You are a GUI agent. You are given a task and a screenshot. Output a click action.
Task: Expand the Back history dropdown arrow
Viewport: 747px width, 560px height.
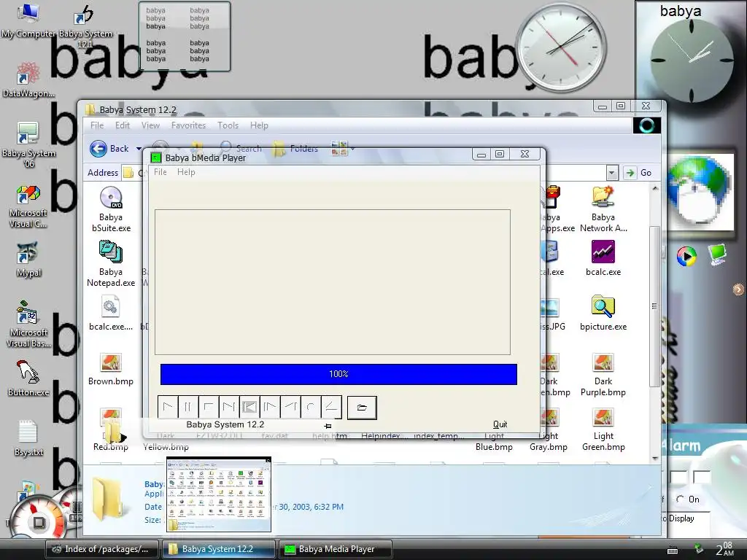pos(139,149)
